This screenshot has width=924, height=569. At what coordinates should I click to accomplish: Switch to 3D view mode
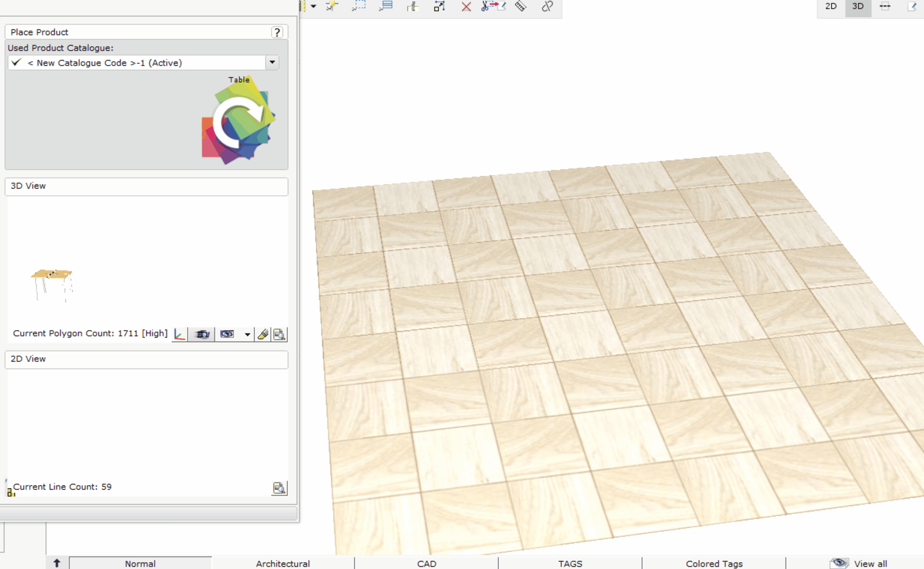(858, 6)
